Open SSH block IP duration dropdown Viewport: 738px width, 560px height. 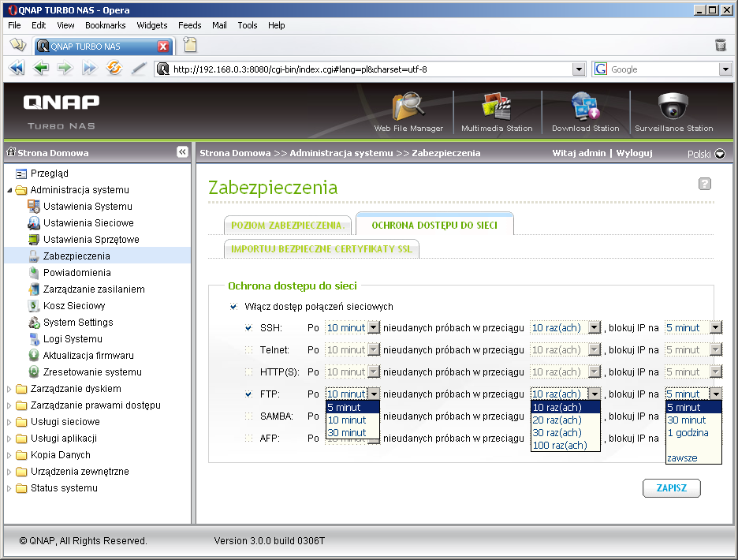pos(693,328)
